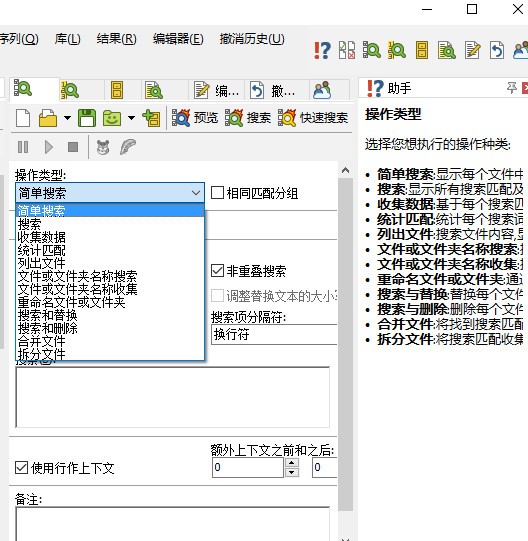Click the 快速搜索 quick search button

pos(313,118)
